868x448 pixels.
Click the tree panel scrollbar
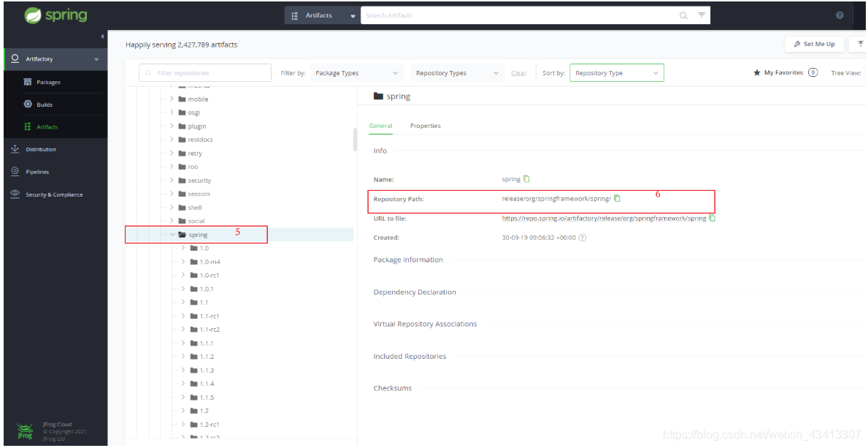coord(355,139)
